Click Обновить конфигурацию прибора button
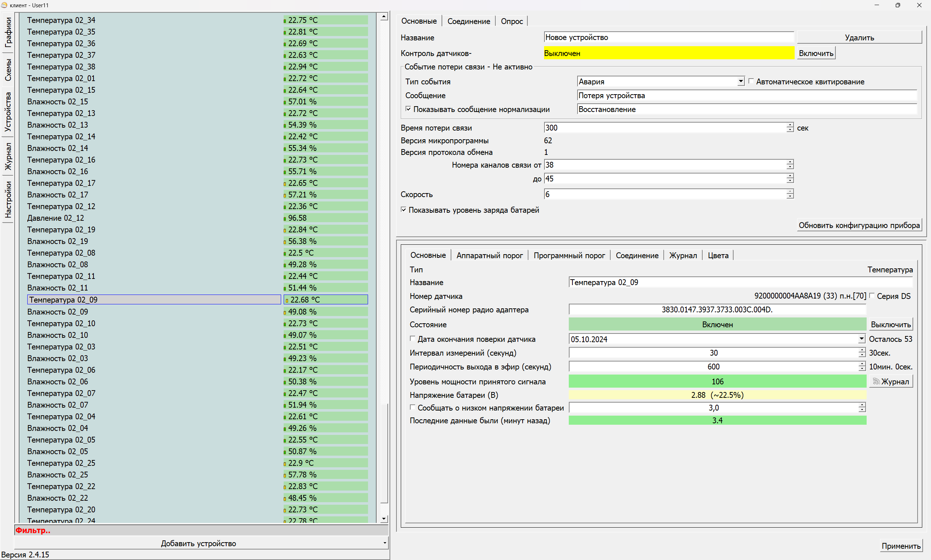The image size is (931, 560). pos(859,225)
